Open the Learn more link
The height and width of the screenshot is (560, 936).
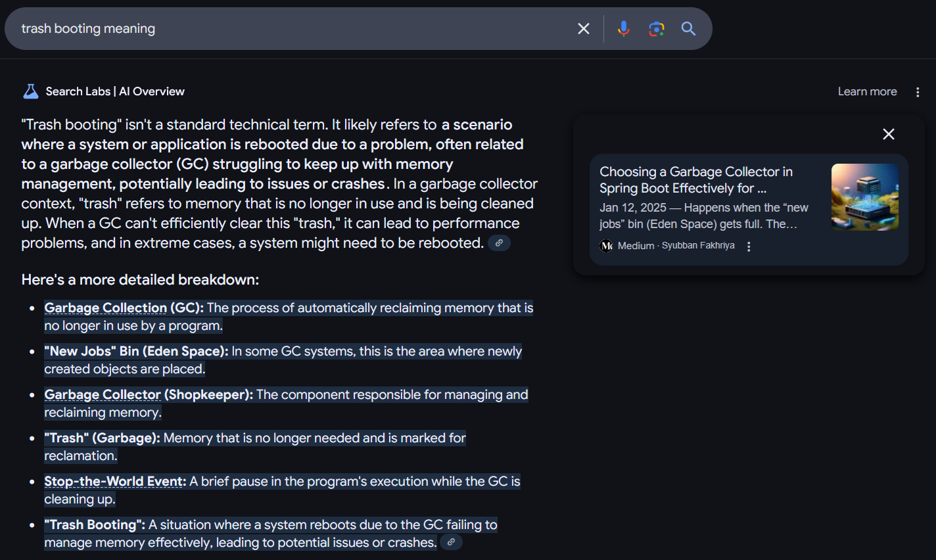867,91
